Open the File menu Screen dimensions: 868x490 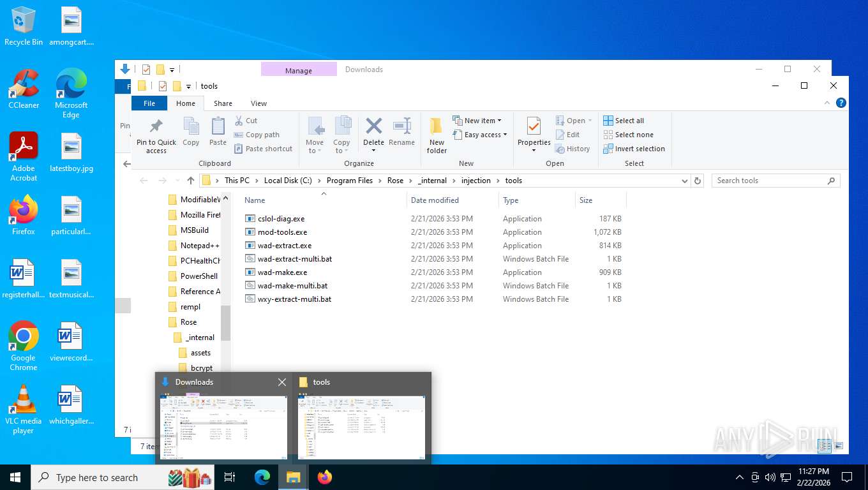(149, 103)
